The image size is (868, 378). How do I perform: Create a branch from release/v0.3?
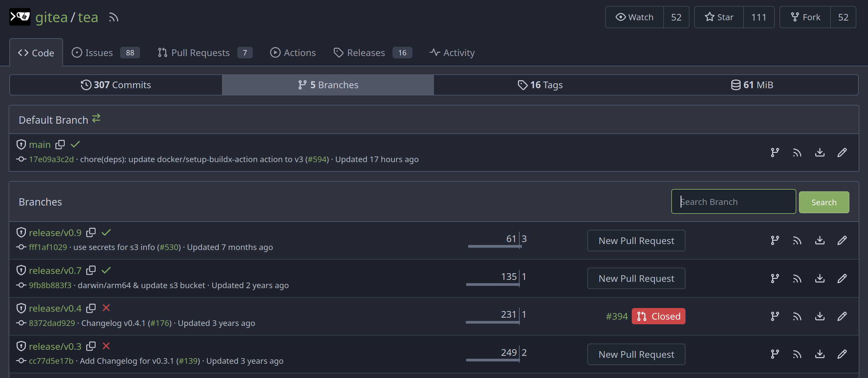(x=775, y=354)
